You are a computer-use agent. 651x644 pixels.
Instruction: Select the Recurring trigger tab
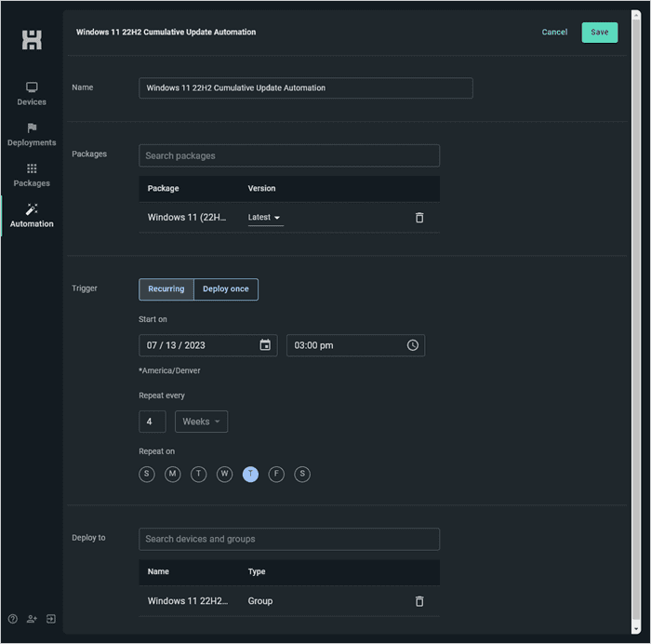click(x=166, y=289)
